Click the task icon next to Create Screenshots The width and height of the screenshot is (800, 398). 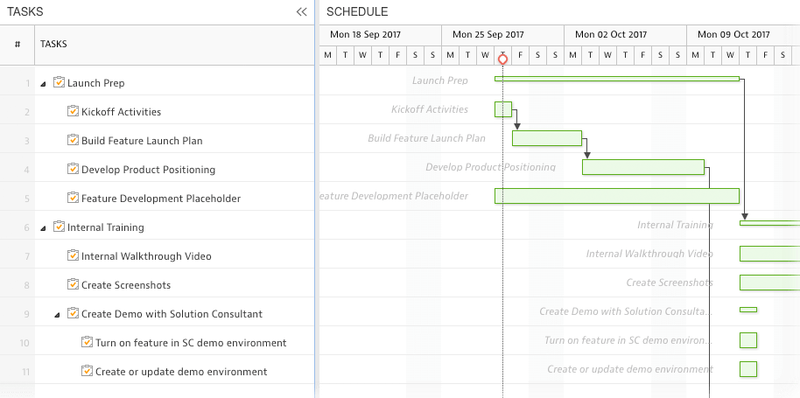click(73, 284)
